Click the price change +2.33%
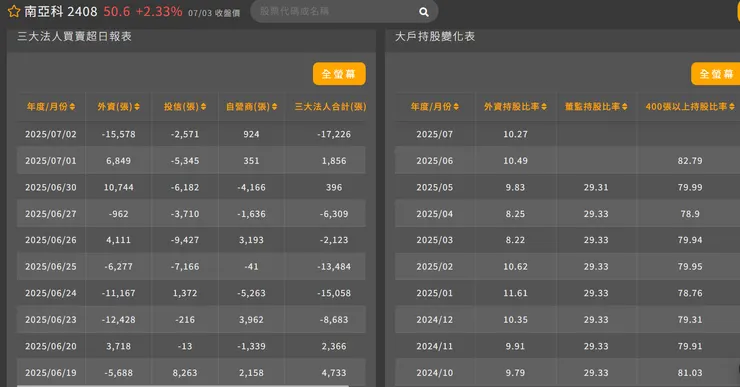 point(159,11)
